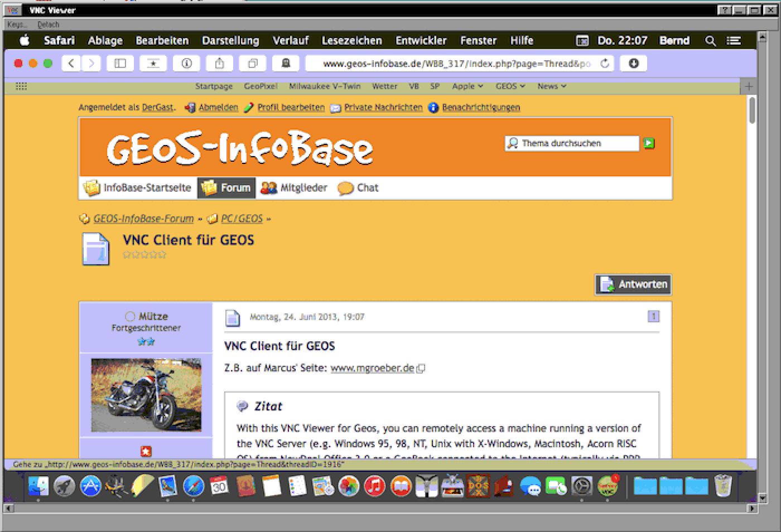This screenshot has height=532, width=781.
Task: Open the Downloads icon in Safari toolbar
Action: point(633,64)
